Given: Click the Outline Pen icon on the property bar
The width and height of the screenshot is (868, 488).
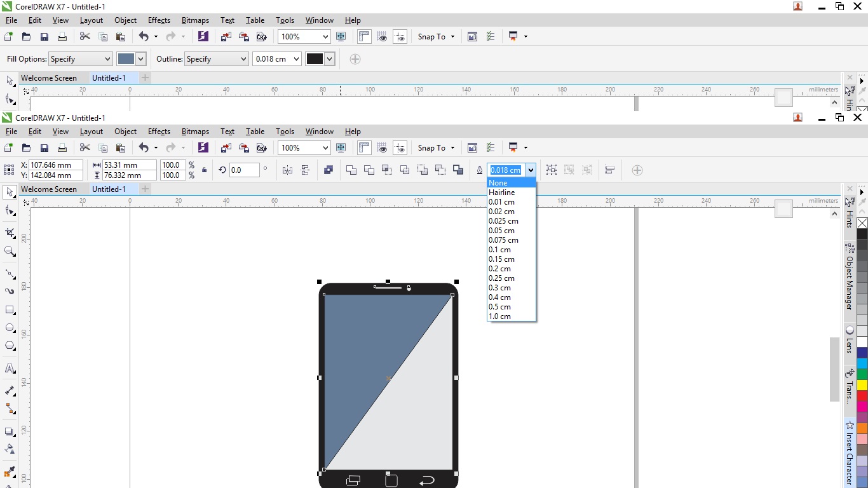Looking at the screenshot, I should point(480,170).
